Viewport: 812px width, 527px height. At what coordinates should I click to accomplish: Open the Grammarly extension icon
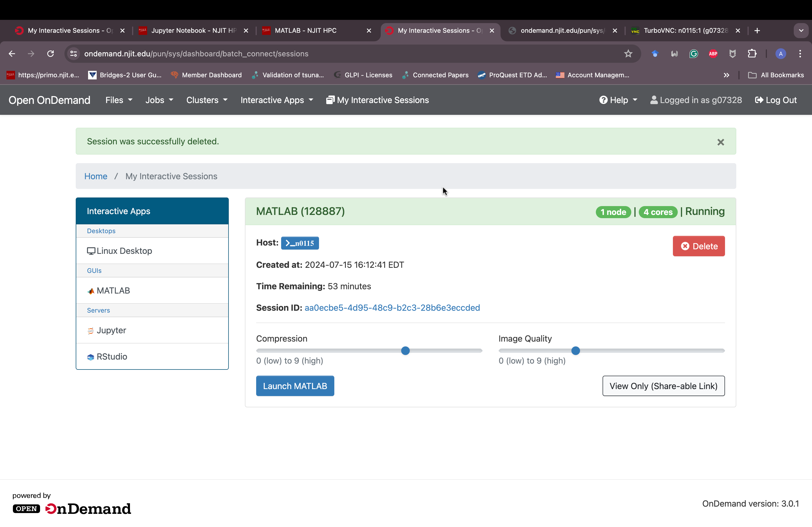tap(694, 53)
